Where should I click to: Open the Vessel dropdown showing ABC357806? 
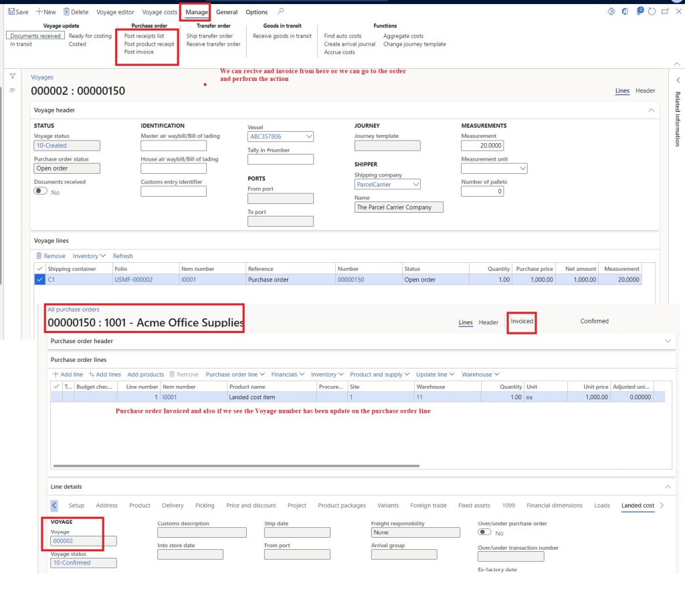pyautogui.click(x=308, y=136)
